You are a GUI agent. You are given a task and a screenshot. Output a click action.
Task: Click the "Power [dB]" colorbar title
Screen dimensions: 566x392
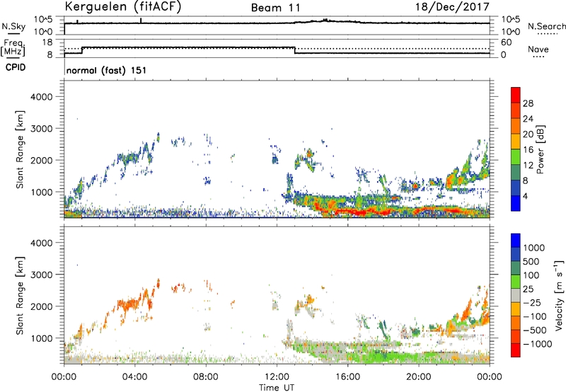click(541, 149)
